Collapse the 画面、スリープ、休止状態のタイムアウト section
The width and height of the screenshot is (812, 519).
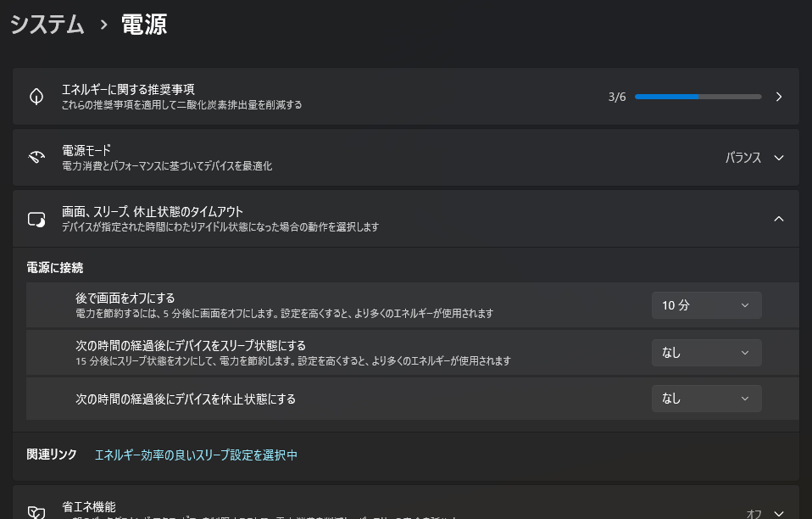(x=779, y=219)
